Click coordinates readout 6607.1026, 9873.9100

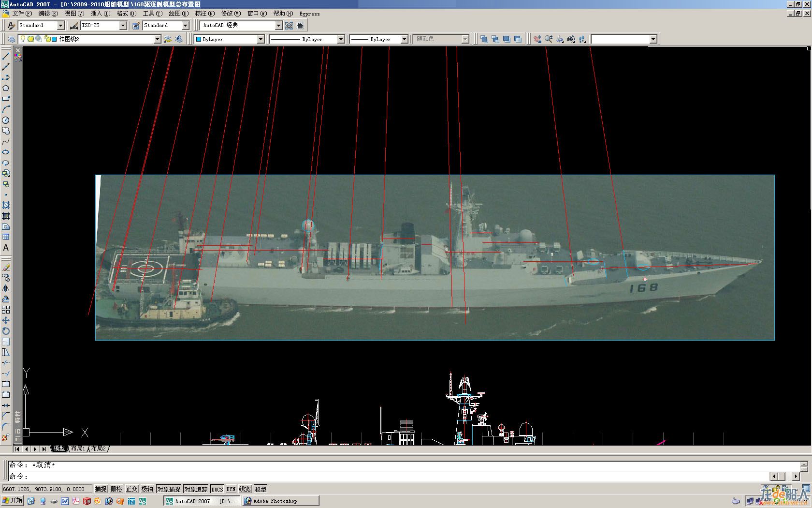[46, 489]
